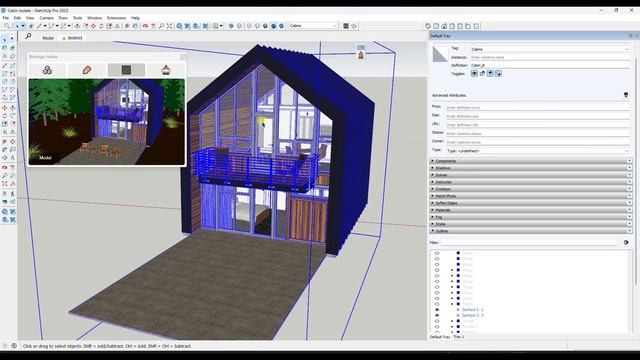Screen dimensions: 640x360
Task: Click the orange pencil button in Isolate dialog
Action: point(87,70)
